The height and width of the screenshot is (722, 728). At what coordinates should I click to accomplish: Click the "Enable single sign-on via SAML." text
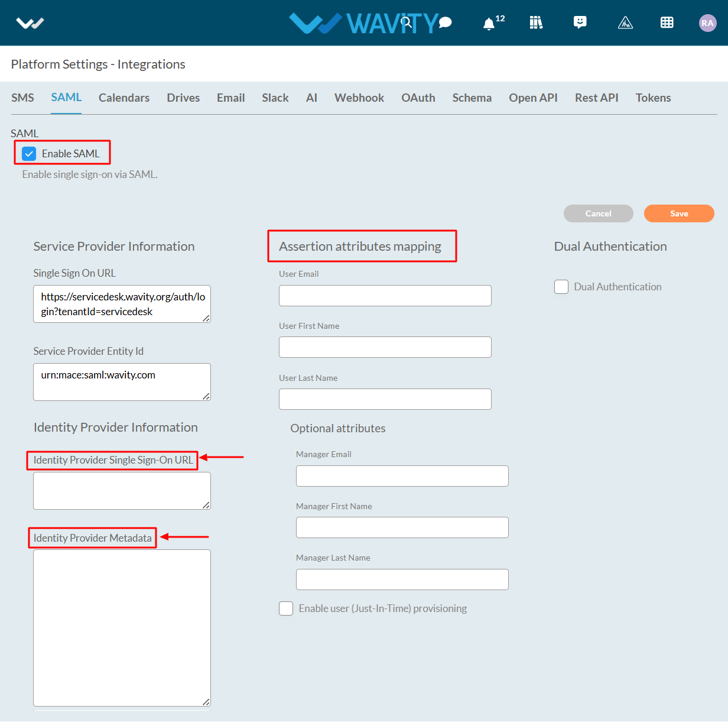point(90,174)
